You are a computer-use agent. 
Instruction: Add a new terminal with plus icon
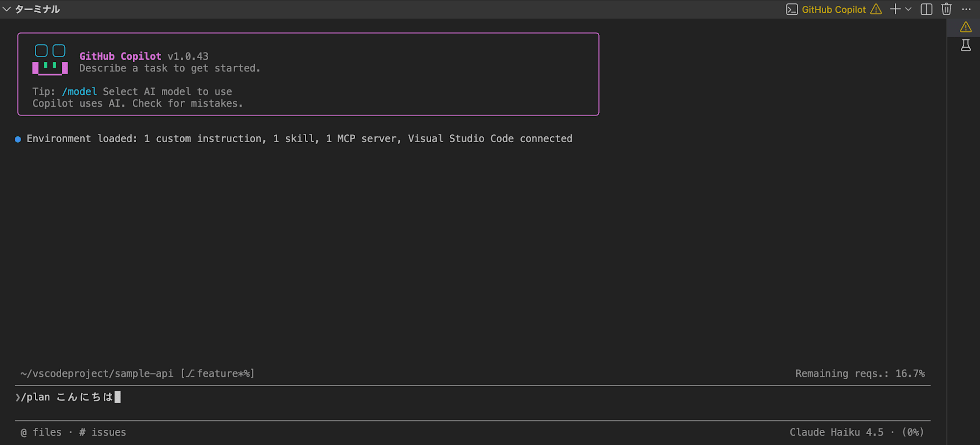click(x=895, y=9)
